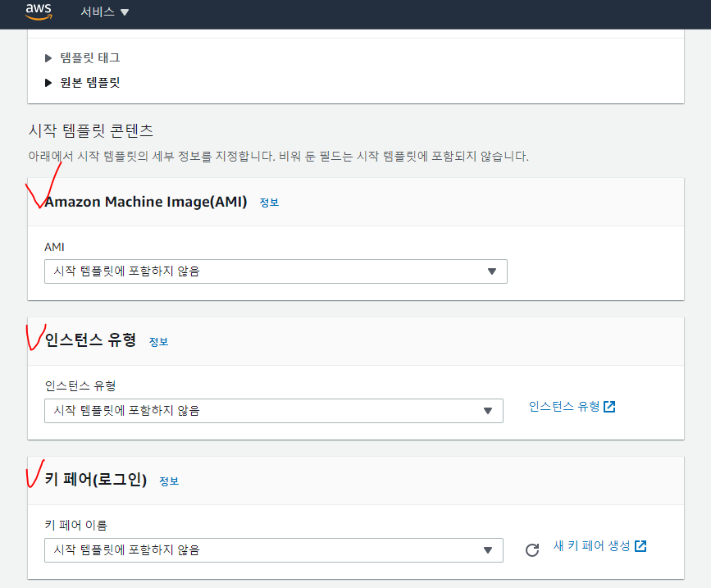Open the 인스턴스 유형 external link
Screen dimensions: 711x588
(564, 407)
